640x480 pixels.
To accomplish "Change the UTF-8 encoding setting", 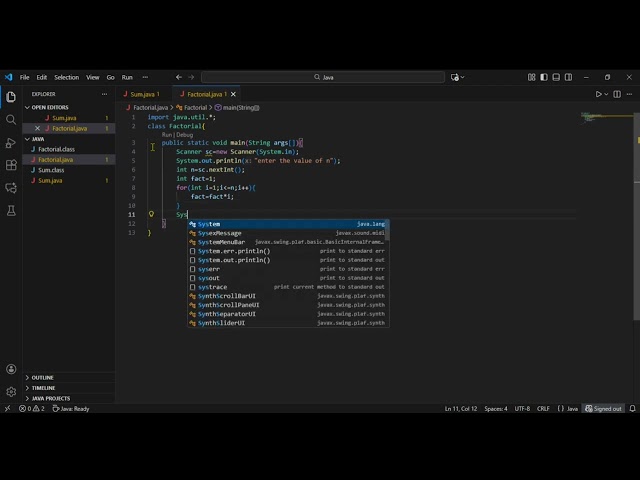I will coord(522,409).
